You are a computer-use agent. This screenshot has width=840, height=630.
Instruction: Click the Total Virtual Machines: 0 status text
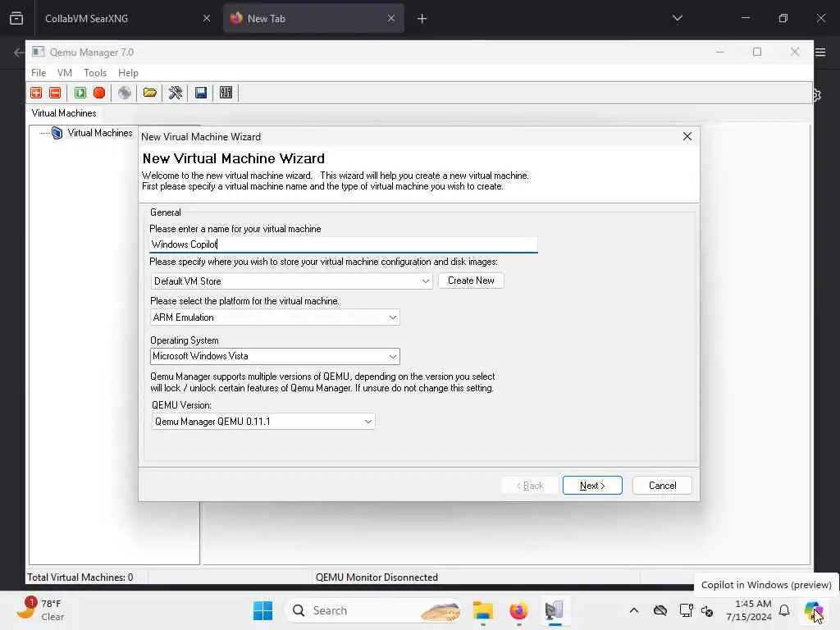coord(80,577)
